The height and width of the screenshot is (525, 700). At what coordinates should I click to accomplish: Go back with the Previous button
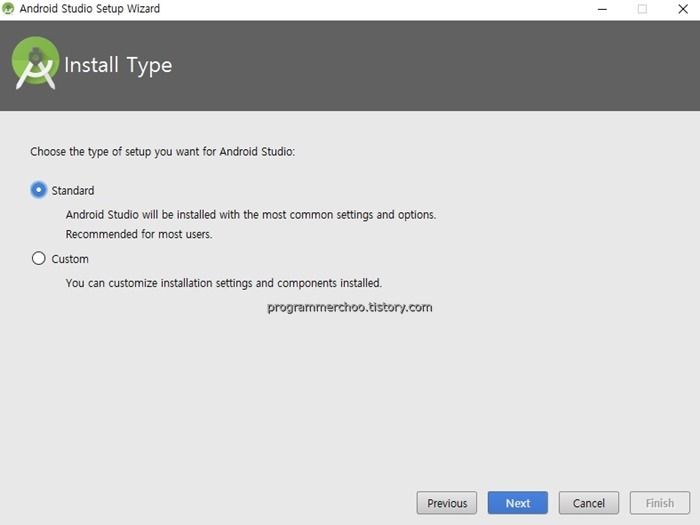click(x=447, y=503)
